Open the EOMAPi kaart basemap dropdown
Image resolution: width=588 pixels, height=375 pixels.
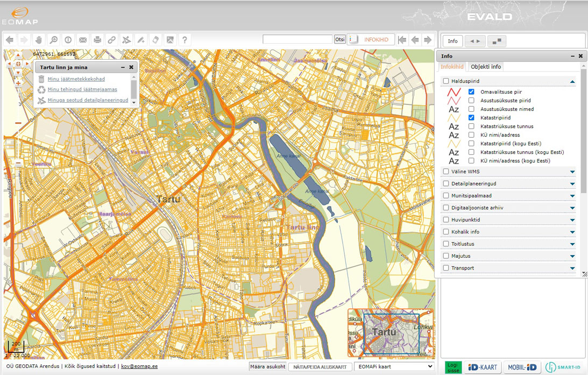tap(393, 366)
